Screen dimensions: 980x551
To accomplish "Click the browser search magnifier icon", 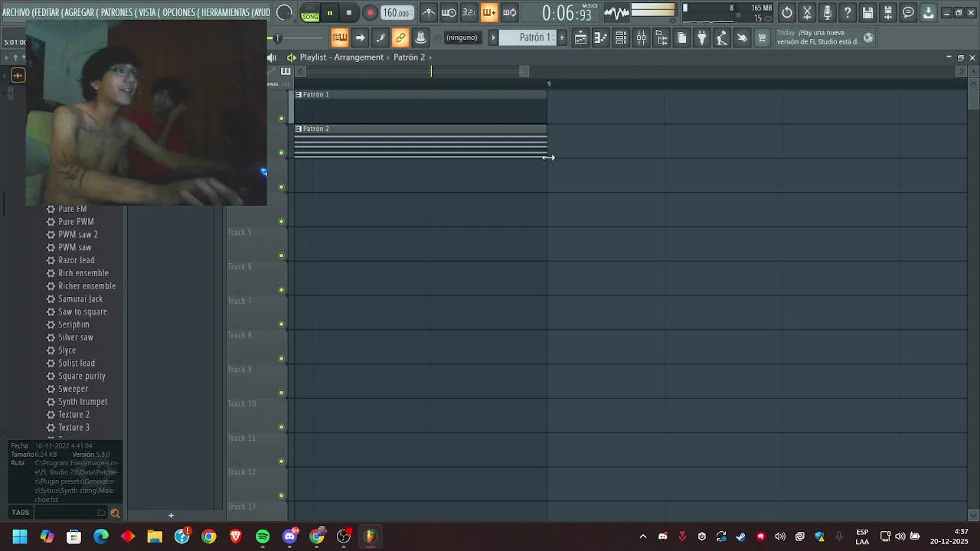I will (x=115, y=513).
